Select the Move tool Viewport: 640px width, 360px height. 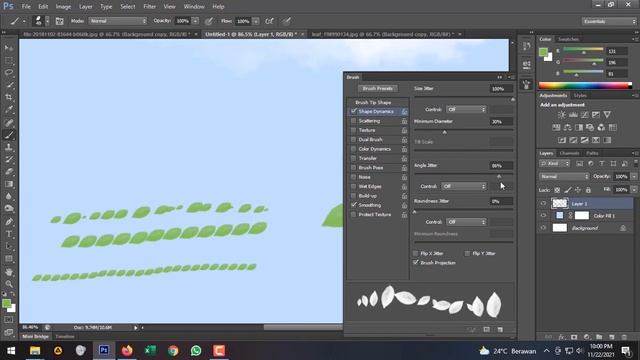tap(9, 48)
